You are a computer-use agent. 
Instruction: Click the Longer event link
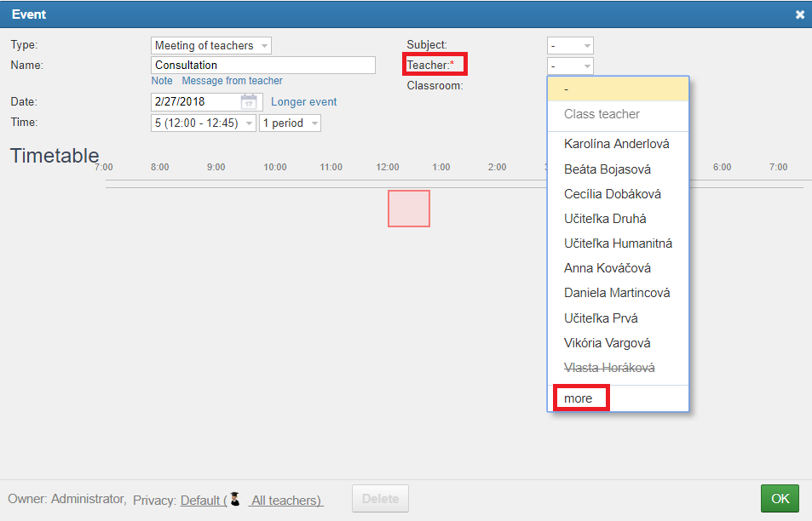(x=304, y=102)
